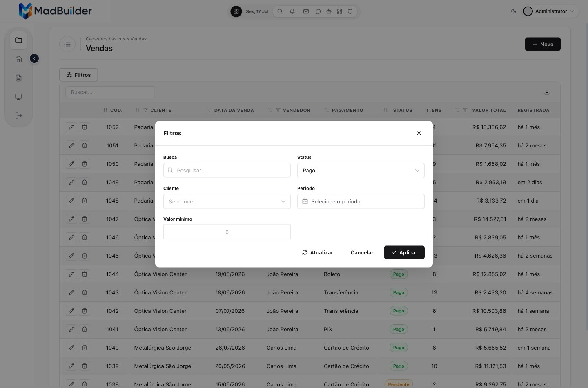This screenshot has height=388, width=588.
Task: Open the mail envelope icon
Action: tap(306, 11)
